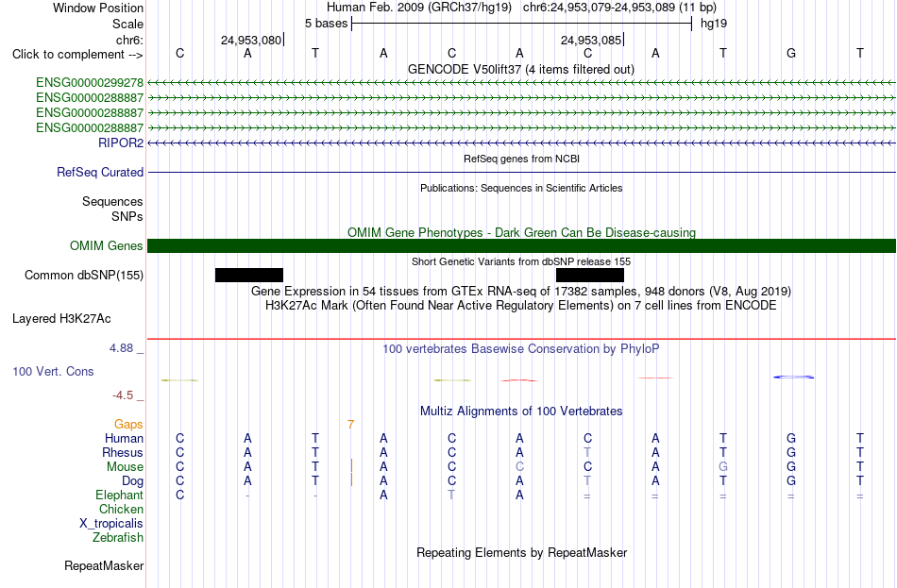Click the orange insertion mark in Mouse row
This screenshot has width=897, height=588.
pyautogui.click(x=351, y=465)
